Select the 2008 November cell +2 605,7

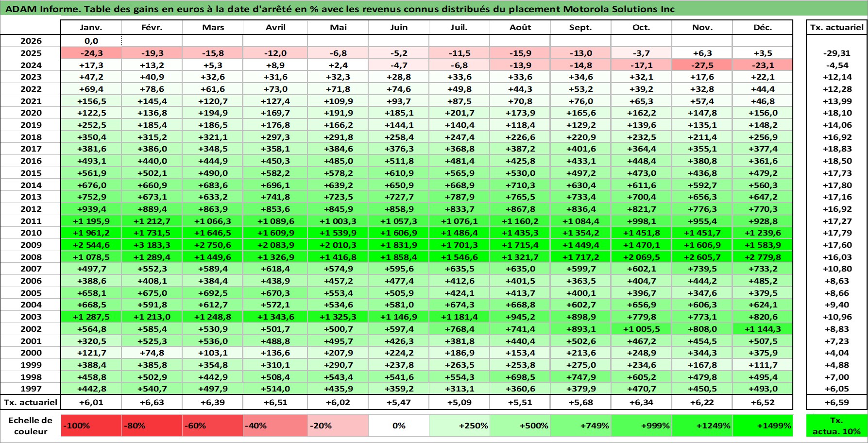coord(702,257)
